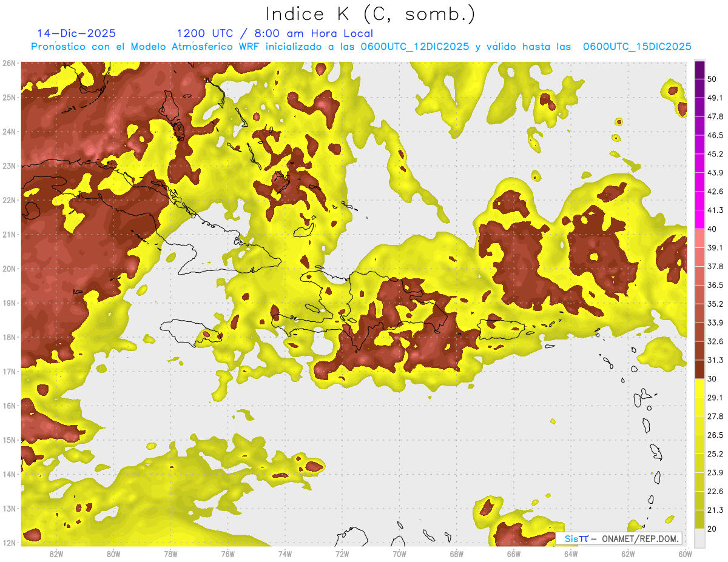Pick the bright yellow band between 29.1 and 30
Image resolution: width=728 pixels, height=562 pixels.
tap(699, 388)
